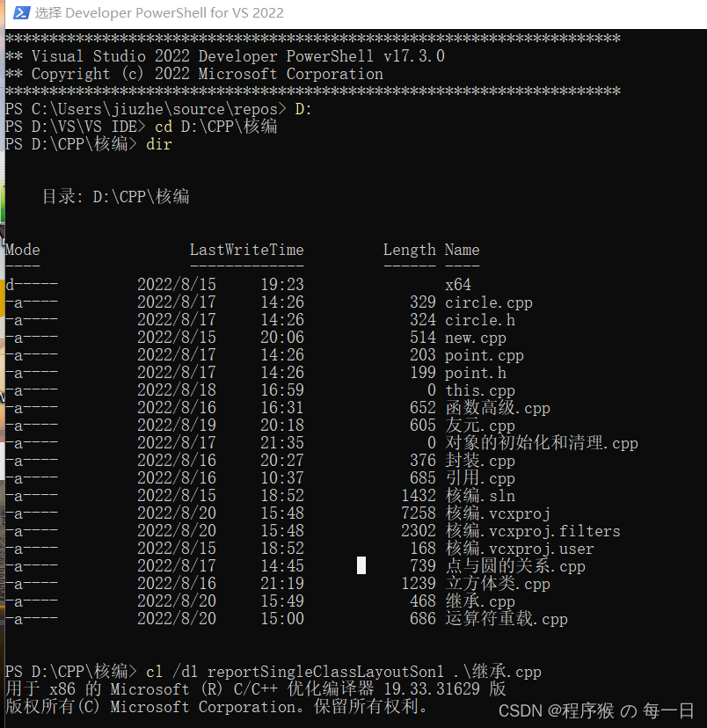Click the 'Mode' column header
The width and height of the screenshot is (707, 728).
point(23,250)
